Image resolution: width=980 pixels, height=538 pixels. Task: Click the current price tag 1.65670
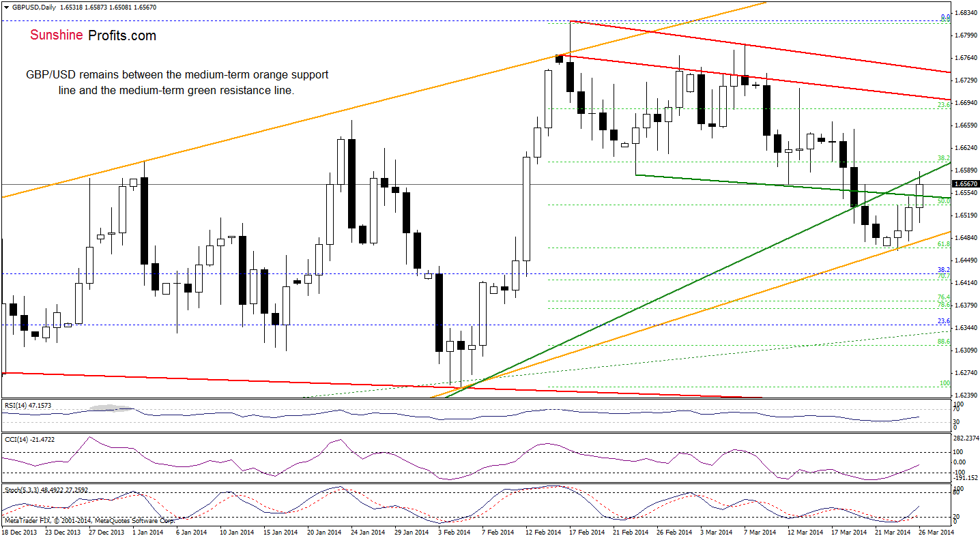pos(968,184)
